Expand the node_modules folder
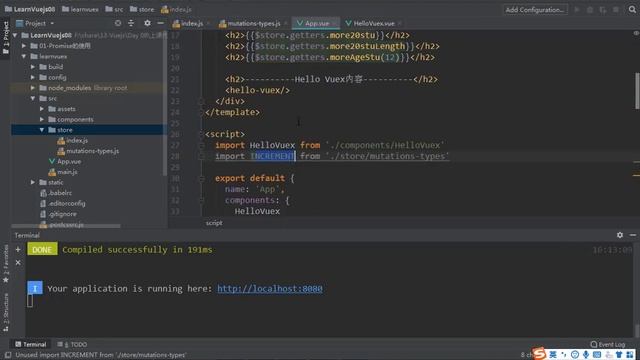Image resolution: width=640 pixels, height=360 pixels. (x=33, y=88)
